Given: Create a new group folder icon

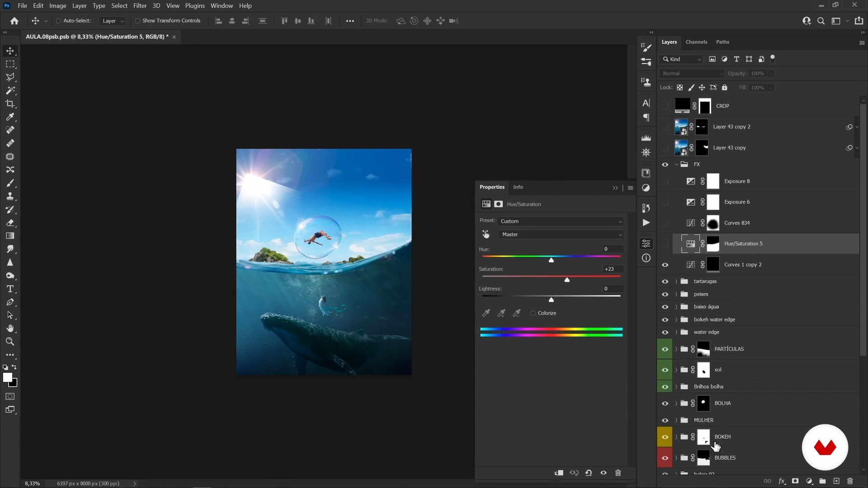Looking at the screenshot, I should 823,481.
